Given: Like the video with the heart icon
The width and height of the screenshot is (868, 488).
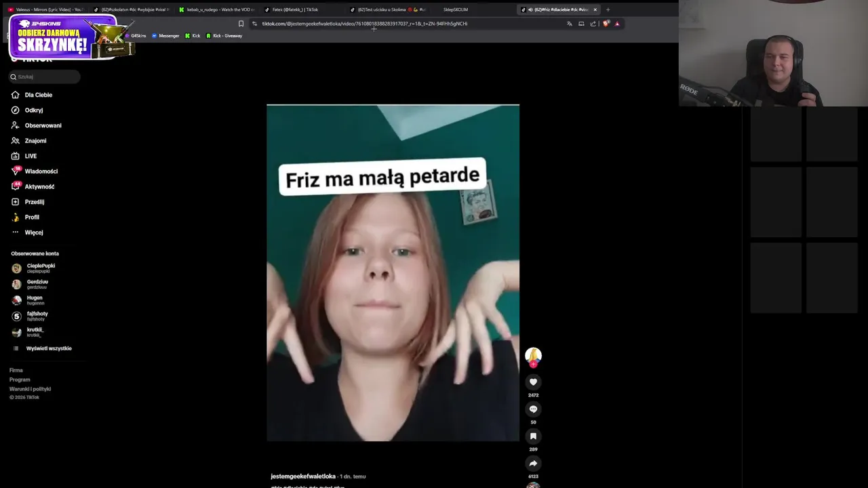Looking at the screenshot, I should click(533, 382).
